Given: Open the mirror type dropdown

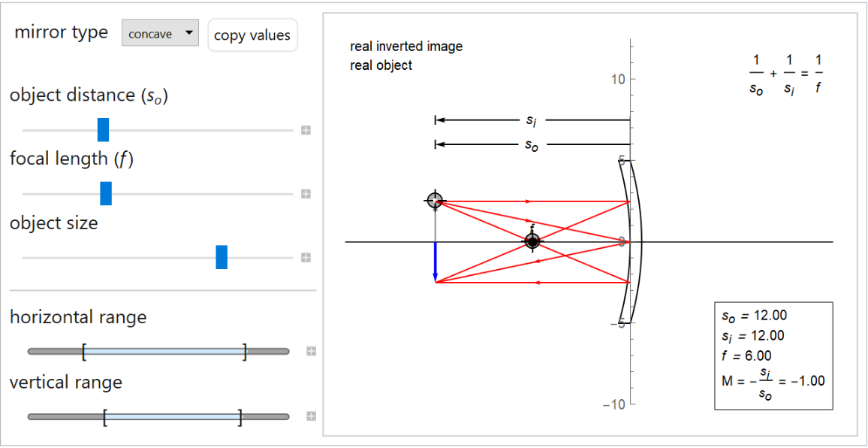Looking at the screenshot, I should pyautogui.click(x=160, y=34).
